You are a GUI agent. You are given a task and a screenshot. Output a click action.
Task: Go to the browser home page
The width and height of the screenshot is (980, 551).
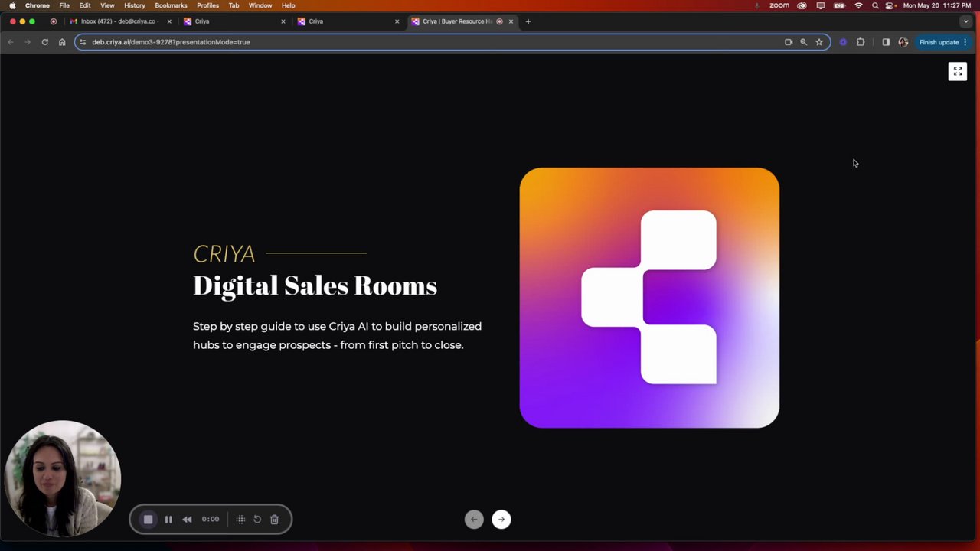(62, 42)
